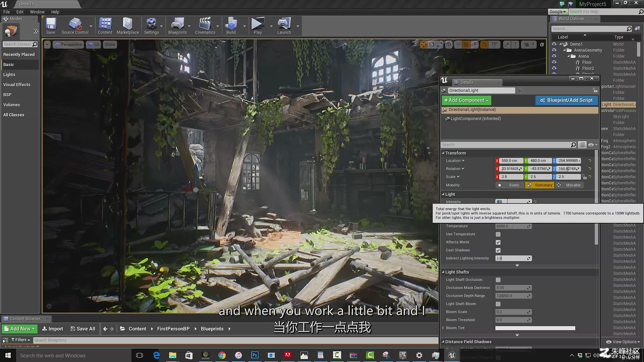Screen dimensions: 644x362
Task: Toggle the Use Temperature checkbox
Action: click(498, 234)
